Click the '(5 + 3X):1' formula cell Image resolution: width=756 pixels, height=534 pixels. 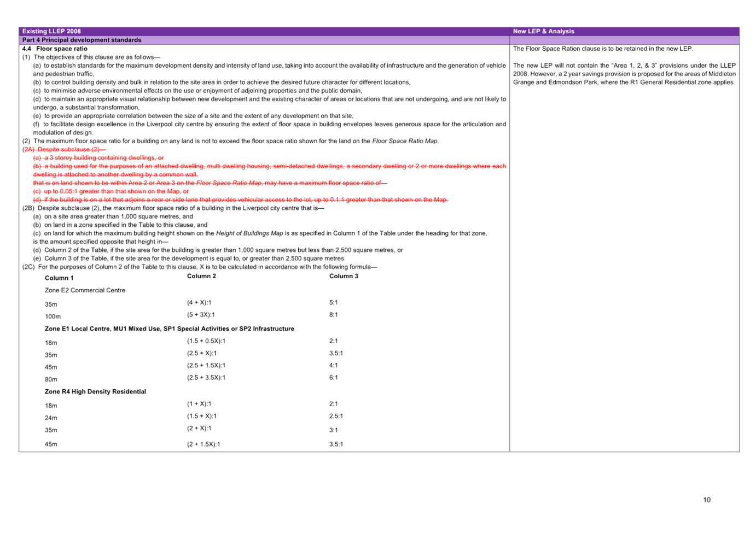click(x=201, y=315)
